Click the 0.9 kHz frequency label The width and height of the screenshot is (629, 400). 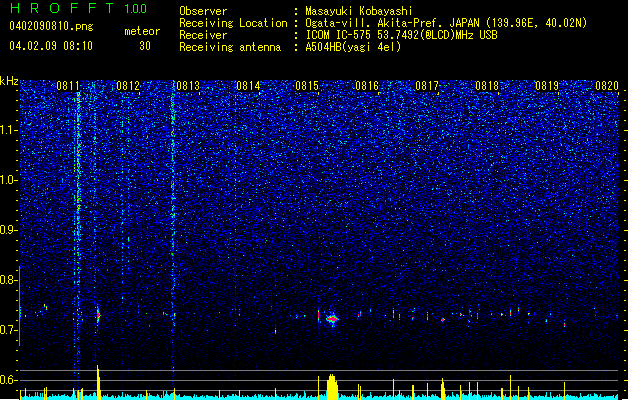(x=8, y=230)
